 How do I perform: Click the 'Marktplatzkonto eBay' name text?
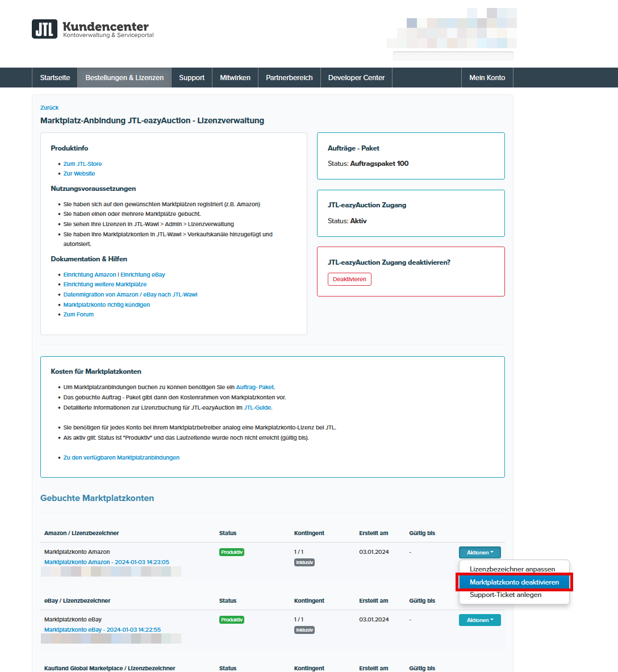(73, 620)
